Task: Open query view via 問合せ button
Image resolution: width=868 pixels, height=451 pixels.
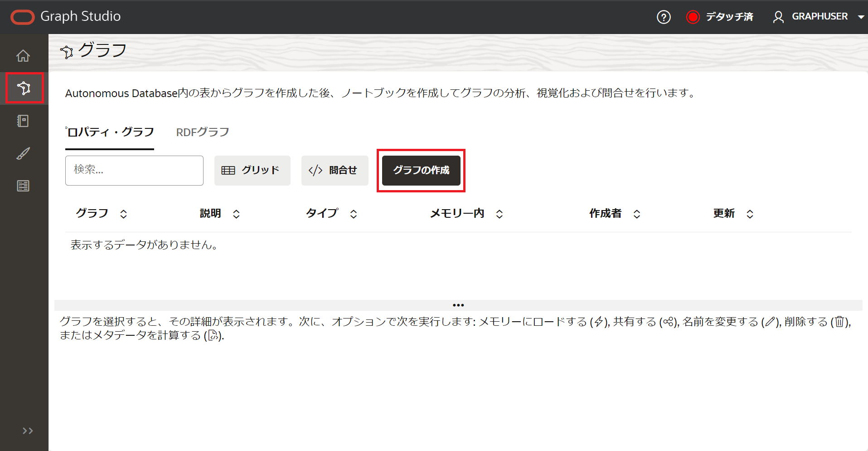Action: click(x=335, y=171)
